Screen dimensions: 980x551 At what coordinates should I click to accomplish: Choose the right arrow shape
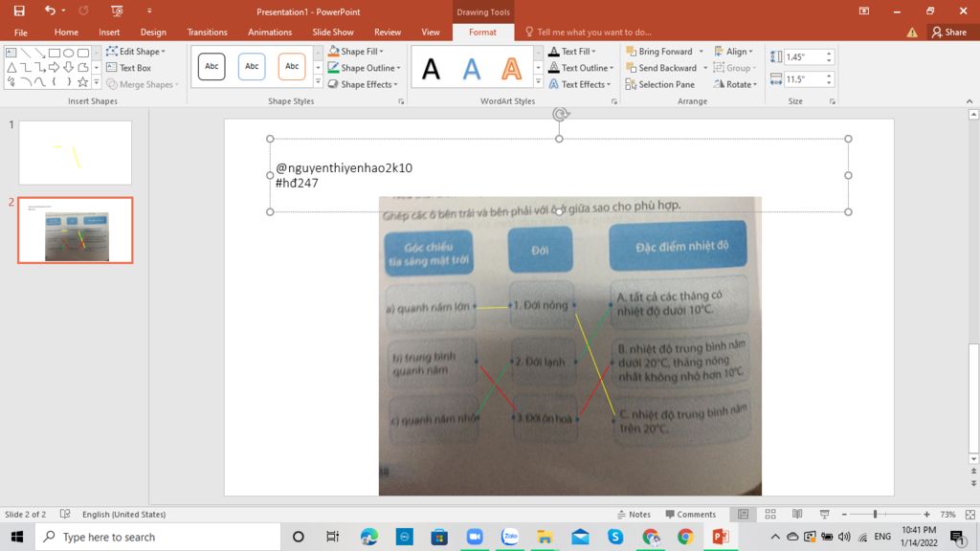click(x=55, y=68)
